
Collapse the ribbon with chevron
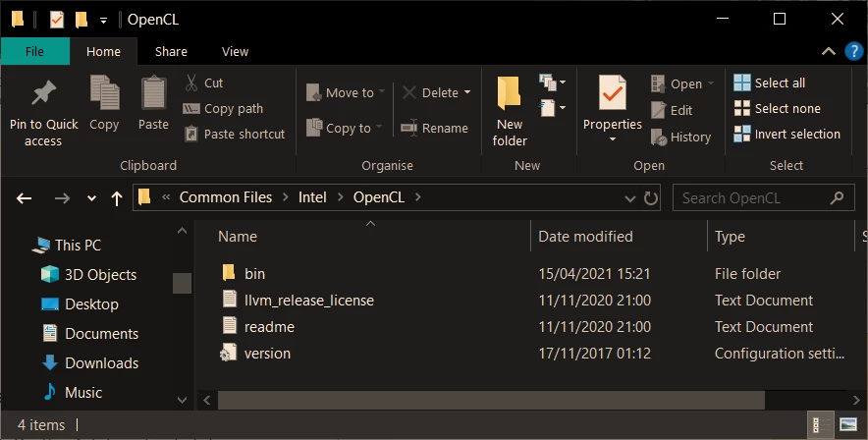point(828,51)
